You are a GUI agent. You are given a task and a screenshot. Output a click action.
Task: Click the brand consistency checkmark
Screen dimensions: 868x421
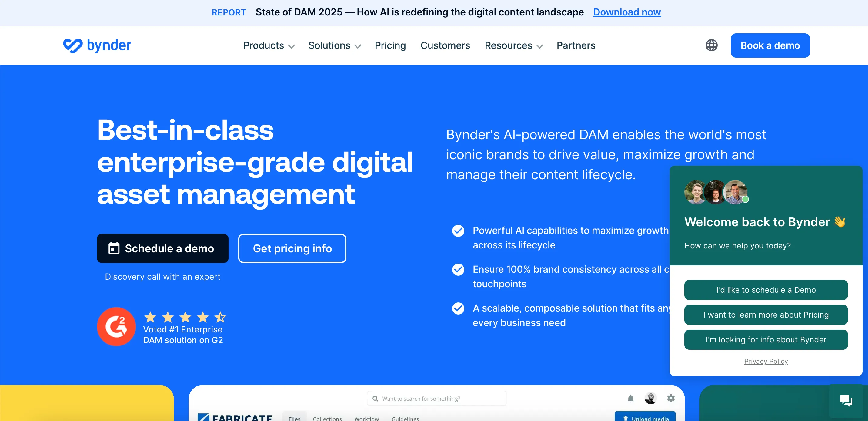point(458,270)
